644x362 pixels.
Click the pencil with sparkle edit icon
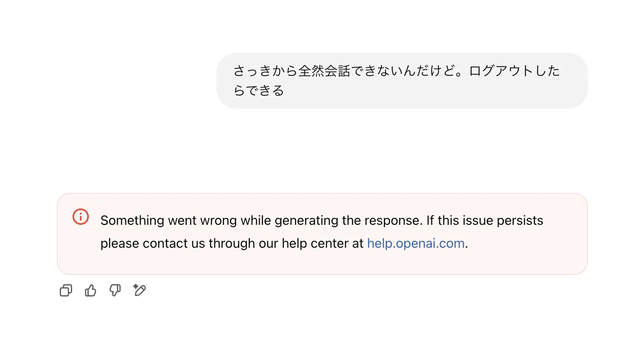point(140,290)
